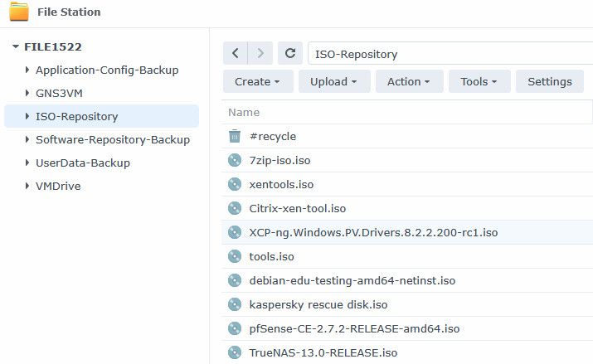The height and width of the screenshot is (364, 593).
Task: Click the Settings button
Action: (x=549, y=81)
